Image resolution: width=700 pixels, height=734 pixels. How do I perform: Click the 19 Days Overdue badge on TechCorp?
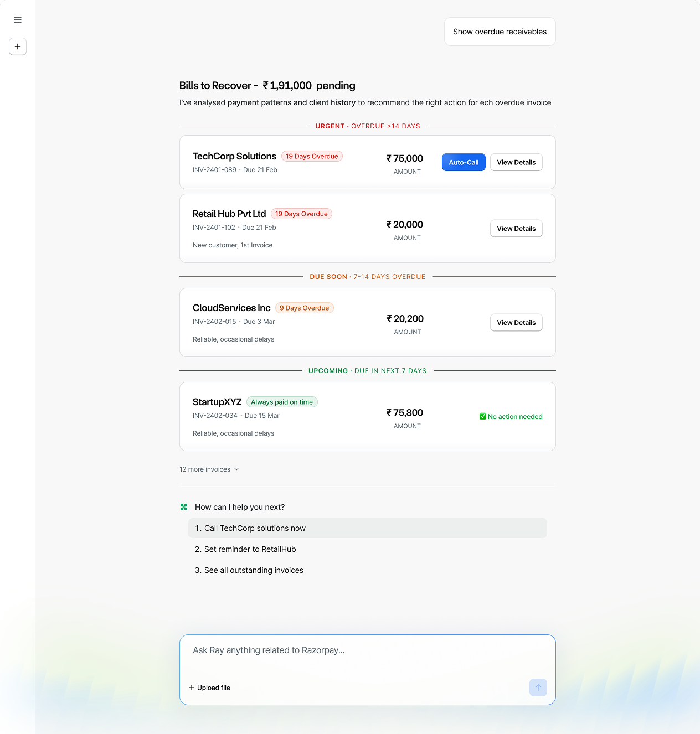click(312, 156)
